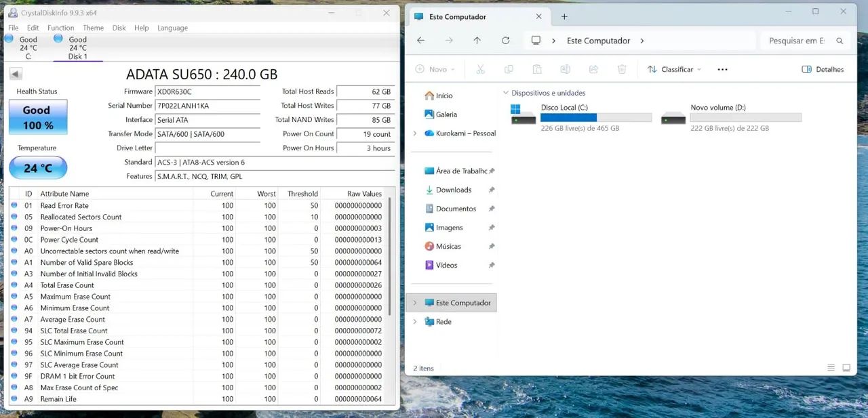The image size is (868, 418).
Task: Go back in File Explorer
Action: [420, 41]
